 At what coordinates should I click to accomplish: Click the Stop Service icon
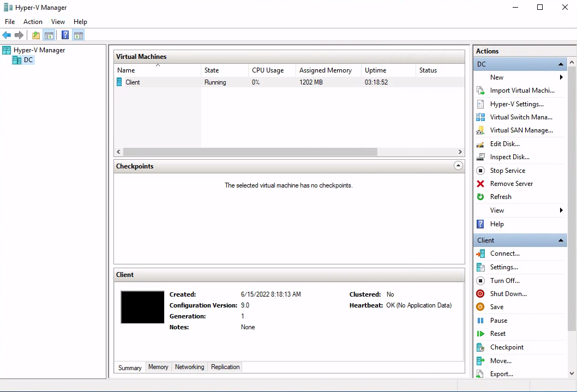[x=480, y=171]
